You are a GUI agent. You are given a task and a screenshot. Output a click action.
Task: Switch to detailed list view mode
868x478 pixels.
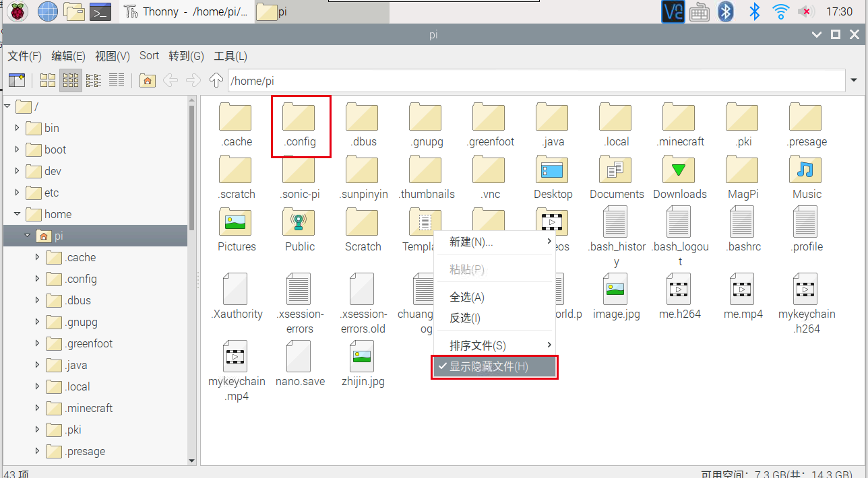tap(117, 81)
